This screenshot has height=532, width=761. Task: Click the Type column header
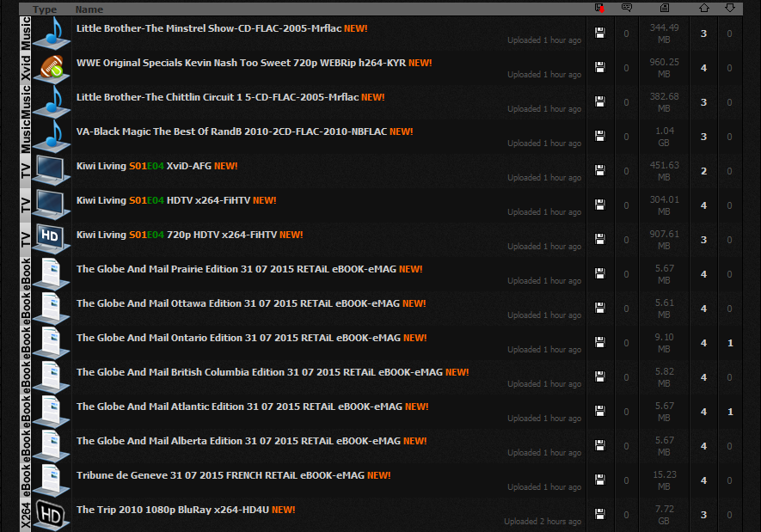[45, 9]
